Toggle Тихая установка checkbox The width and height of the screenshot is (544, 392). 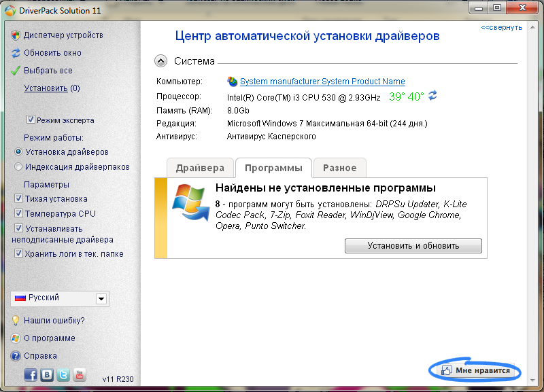[x=19, y=198]
